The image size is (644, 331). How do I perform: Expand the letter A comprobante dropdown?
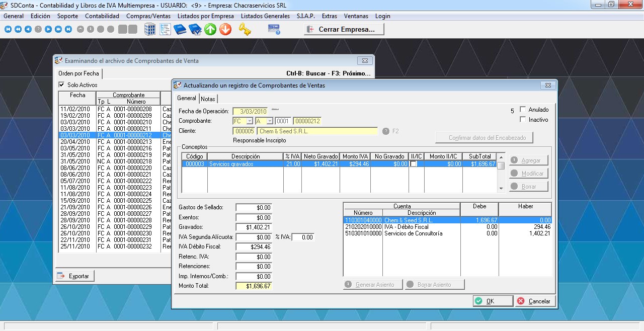[x=270, y=121]
